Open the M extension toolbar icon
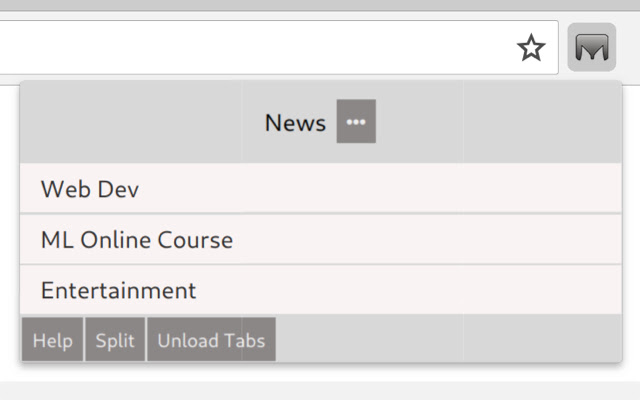The image size is (640, 400). point(591,47)
